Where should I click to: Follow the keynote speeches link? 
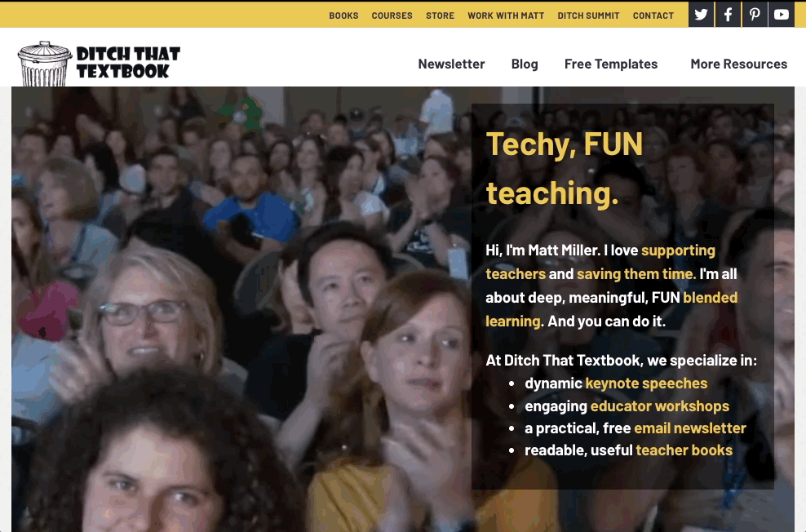(x=646, y=383)
